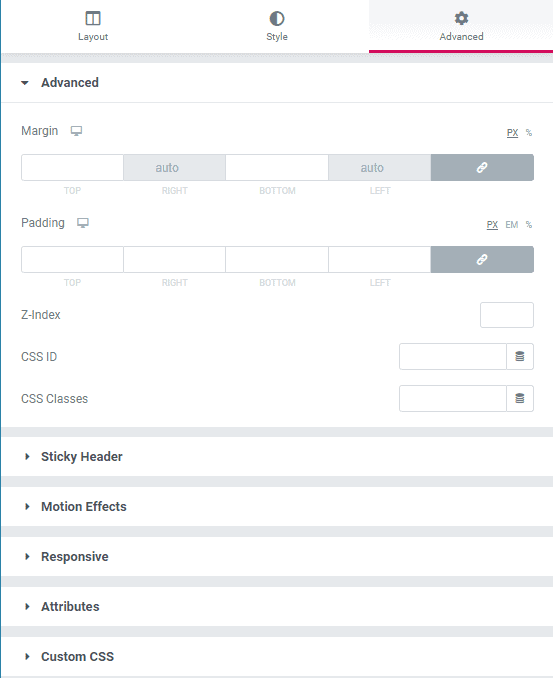Click the Margin Top input field
This screenshot has height=678, width=553.
coord(72,168)
